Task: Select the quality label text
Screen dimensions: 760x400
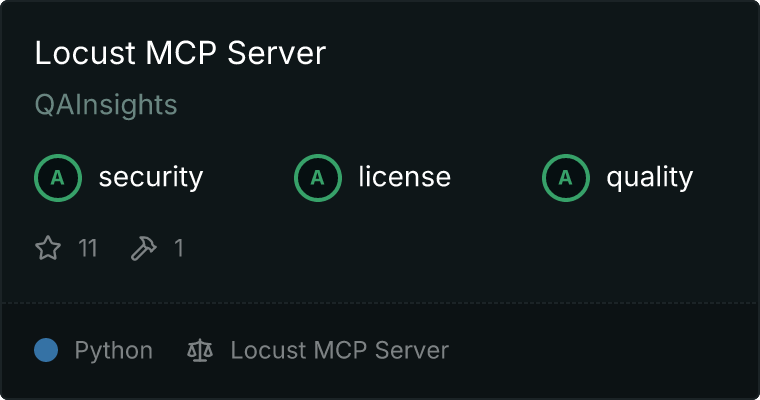Action: point(649,177)
